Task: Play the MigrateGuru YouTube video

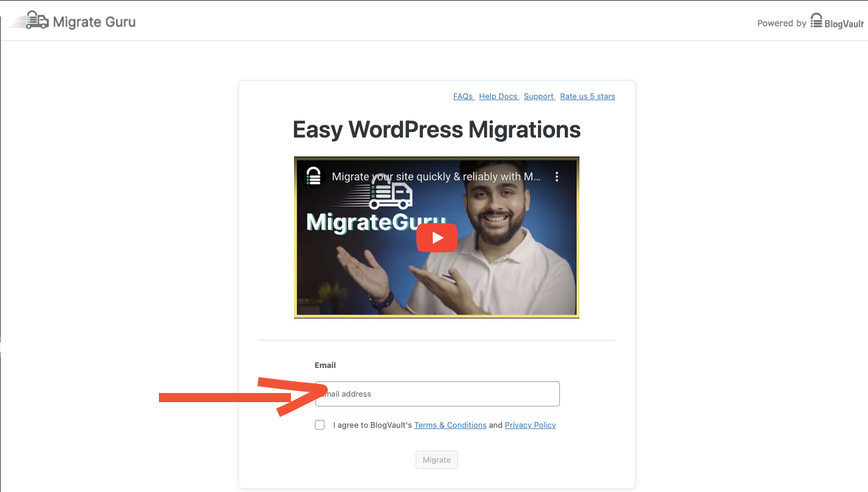Action: (x=436, y=238)
